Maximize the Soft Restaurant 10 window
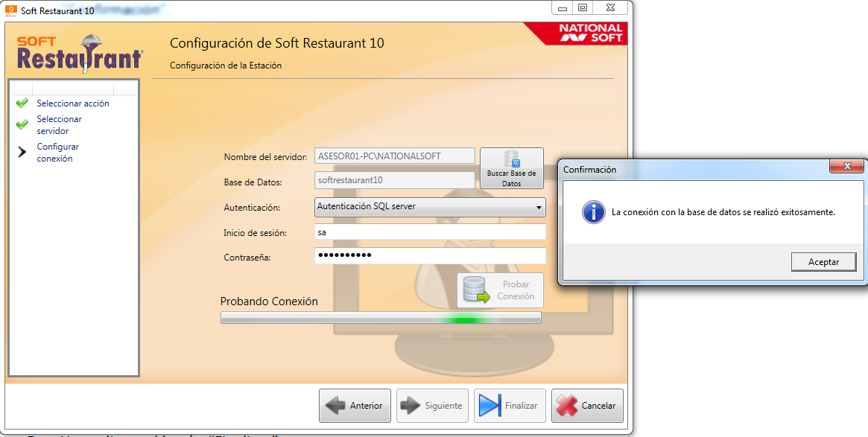Viewport: 868px width, 437px height. point(583,7)
